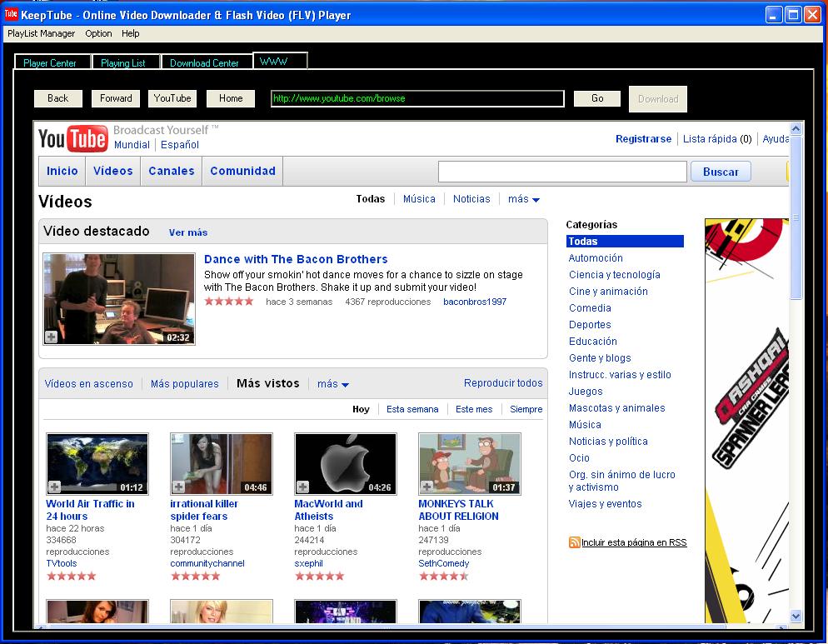This screenshot has height=644, width=828.
Task: Click the Registrarse link
Action: tap(643, 139)
